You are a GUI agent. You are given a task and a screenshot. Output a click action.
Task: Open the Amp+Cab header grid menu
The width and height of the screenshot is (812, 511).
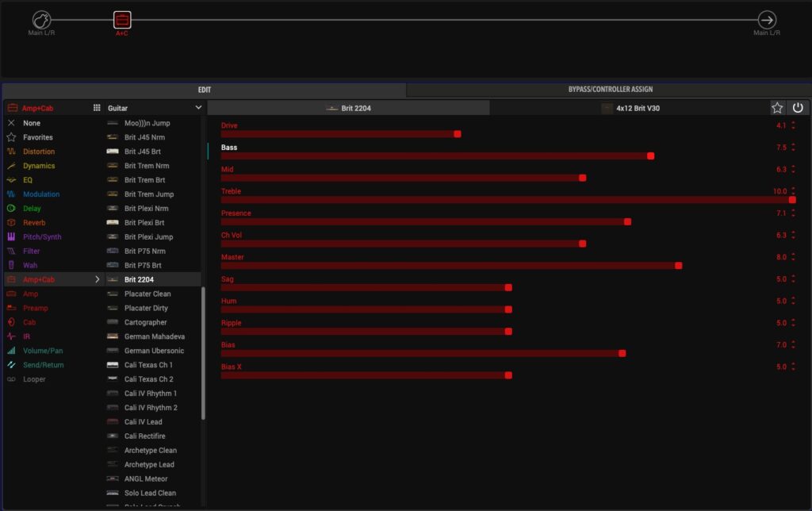pyautogui.click(x=97, y=108)
